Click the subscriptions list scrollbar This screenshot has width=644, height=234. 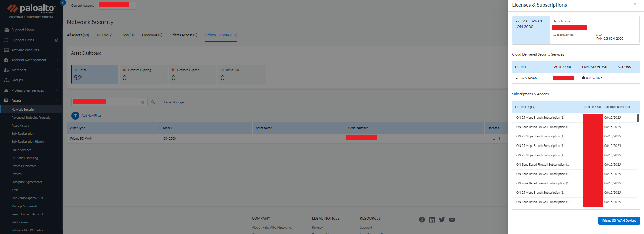638,118
